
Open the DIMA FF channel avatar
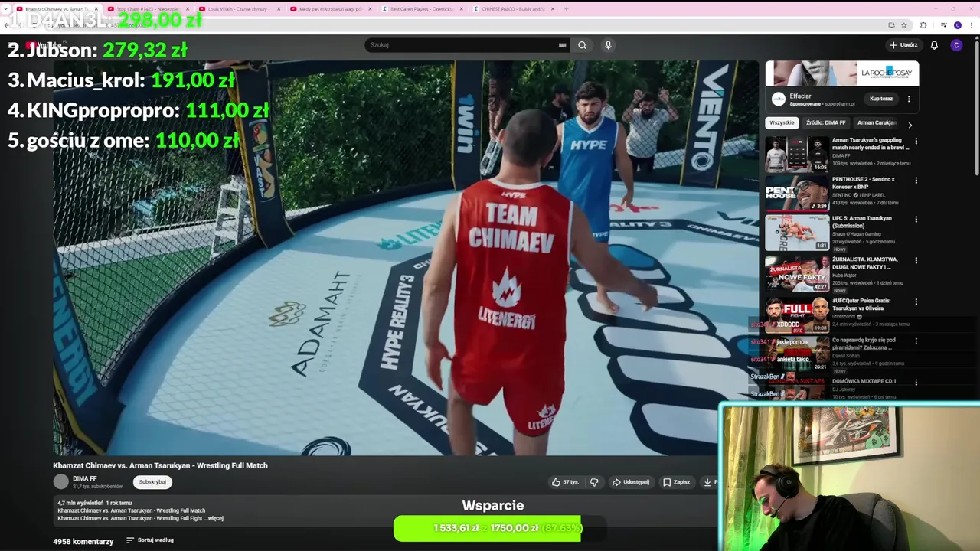(x=61, y=481)
